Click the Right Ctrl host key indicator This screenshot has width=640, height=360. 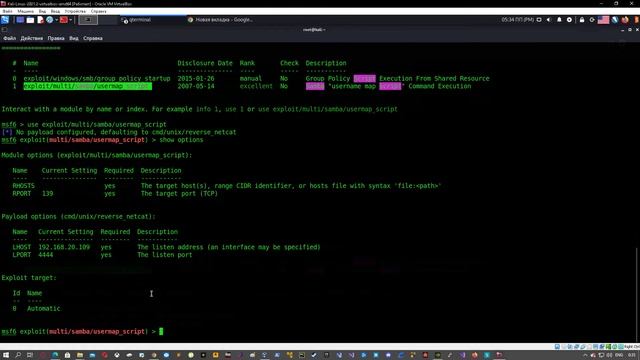tap(631, 347)
